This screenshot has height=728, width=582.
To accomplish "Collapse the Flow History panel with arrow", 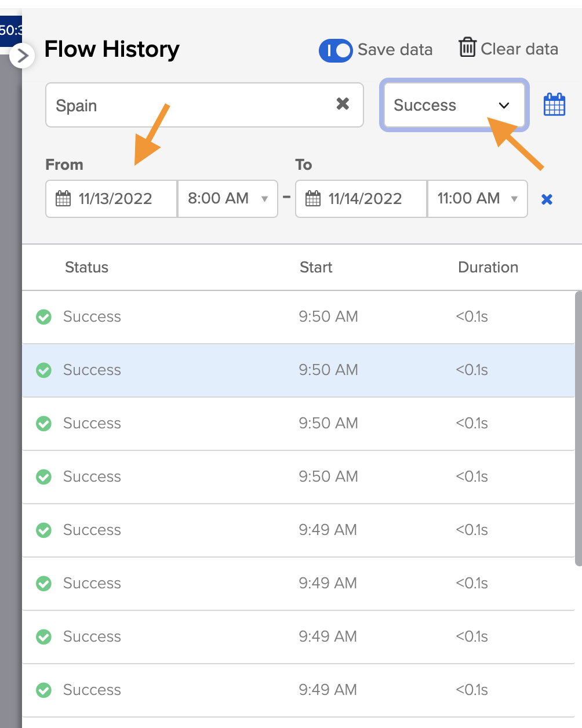I will point(22,56).
